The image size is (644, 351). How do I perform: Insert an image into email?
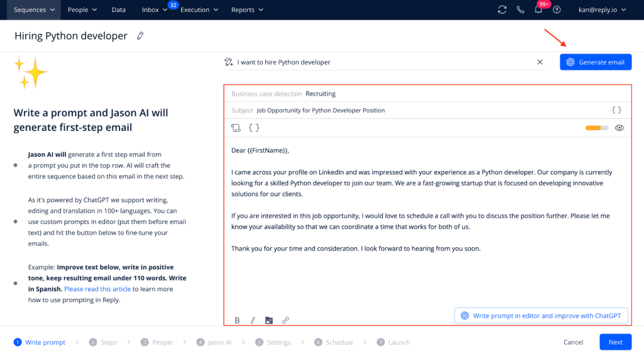click(269, 320)
